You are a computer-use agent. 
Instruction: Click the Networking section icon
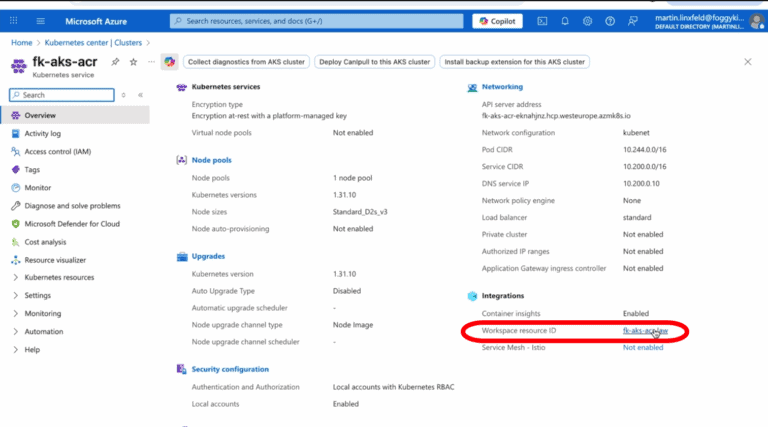472,87
